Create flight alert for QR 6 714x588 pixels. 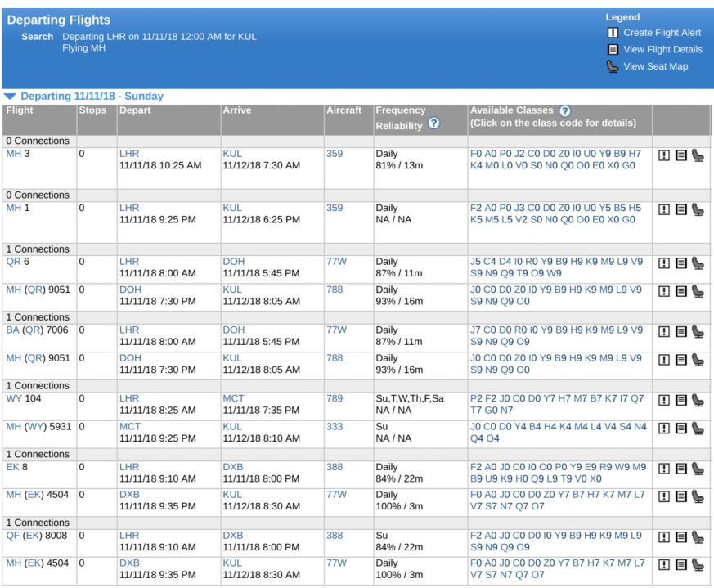(664, 263)
